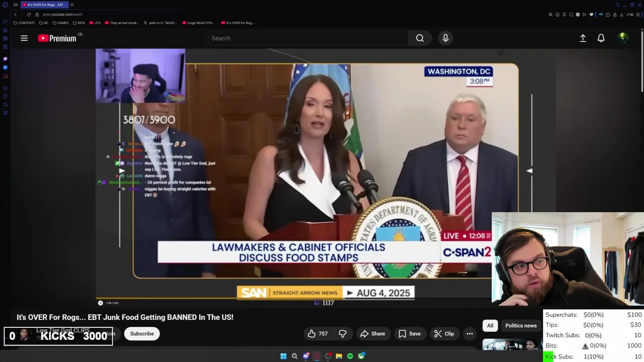Viewport: 644px width, 362px height.
Task: View site info via lock icon
Action: tap(37, 15)
